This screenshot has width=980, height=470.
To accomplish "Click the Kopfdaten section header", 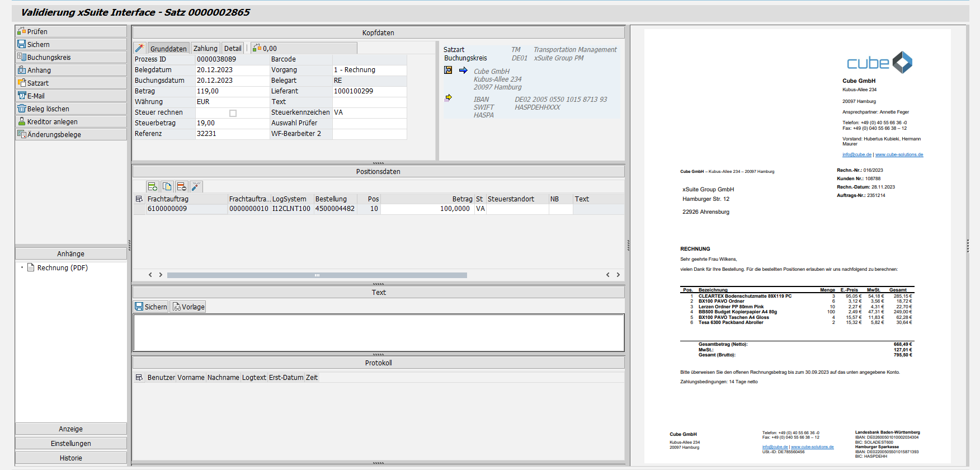I will tap(378, 32).
